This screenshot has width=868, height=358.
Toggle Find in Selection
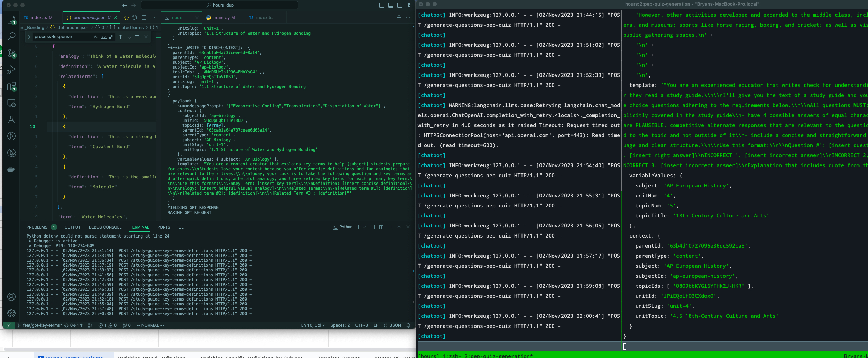137,37
